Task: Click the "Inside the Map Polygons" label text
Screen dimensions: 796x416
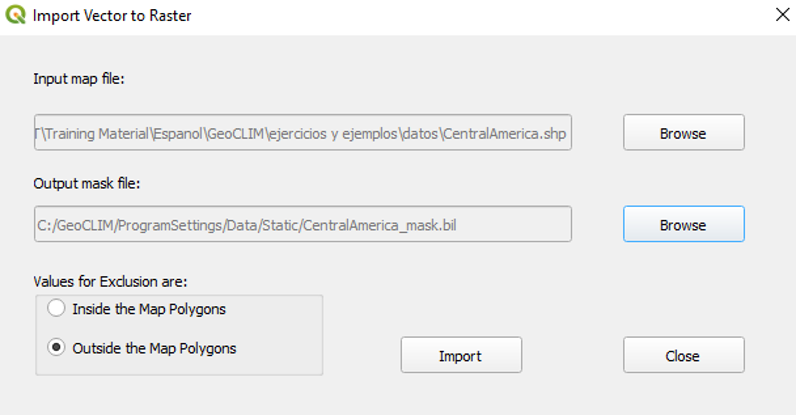Action: pyautogui.click(x=149, y=309)
